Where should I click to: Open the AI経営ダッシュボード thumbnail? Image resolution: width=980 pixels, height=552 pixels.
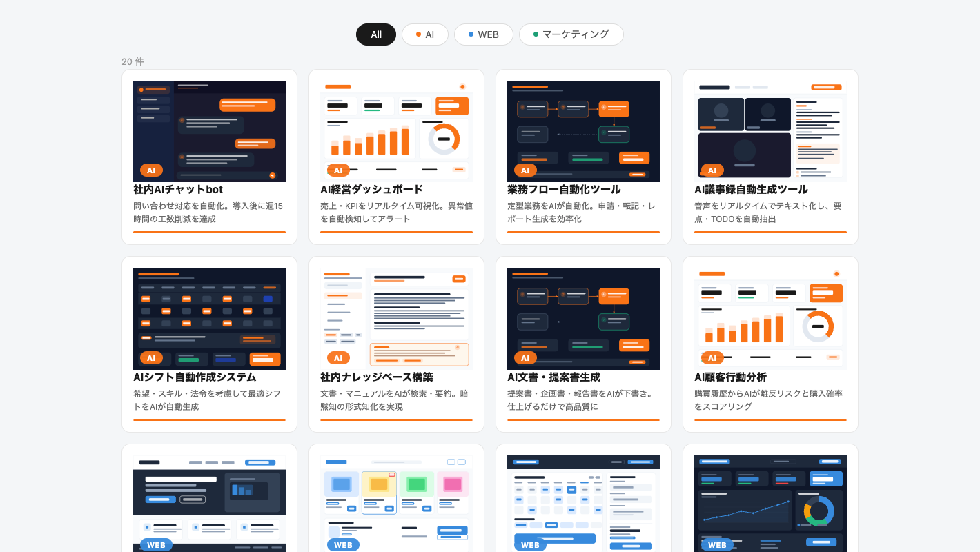click(396, 131)
